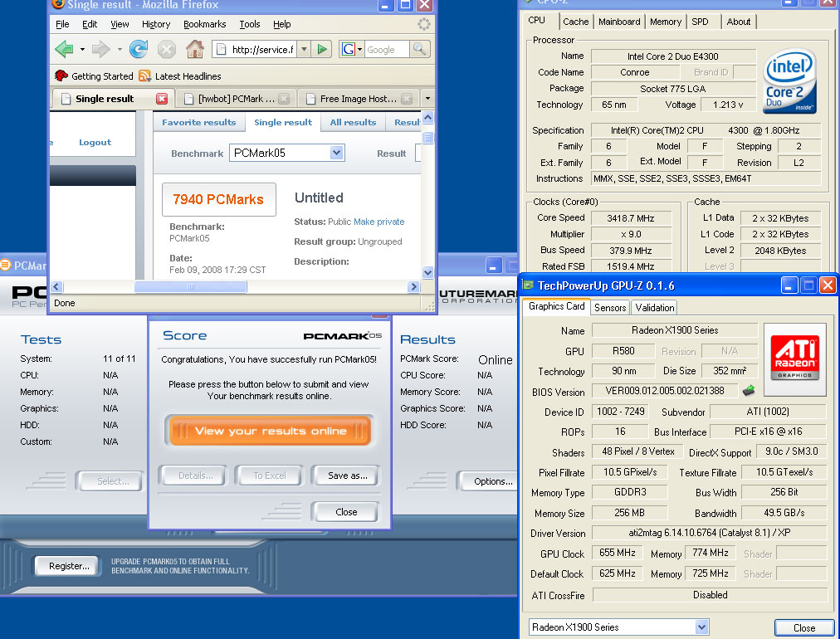
Task: Click in the Firefox URL address field
Action: [255, 49]
